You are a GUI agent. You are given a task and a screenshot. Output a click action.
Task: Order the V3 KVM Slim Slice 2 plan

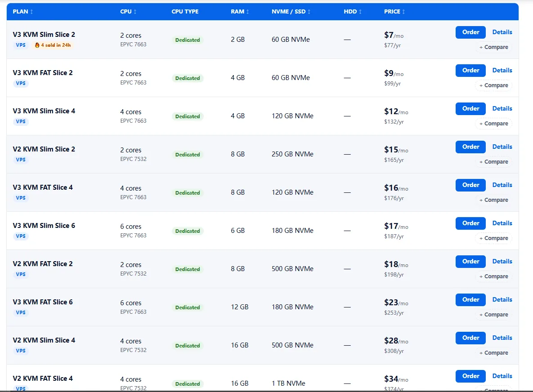pyautogui.click(x=470, y=32)
